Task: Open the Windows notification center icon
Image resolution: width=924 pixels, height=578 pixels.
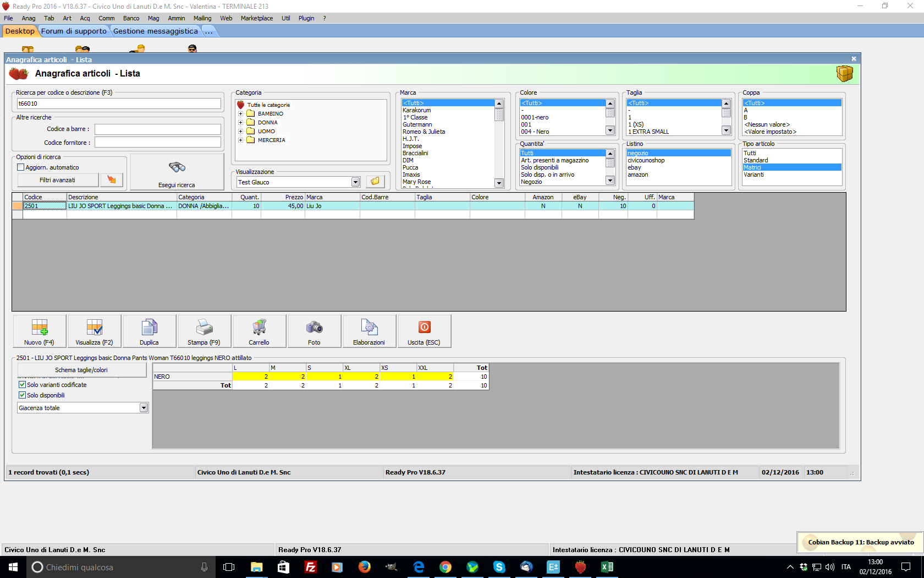Action: 906,567
